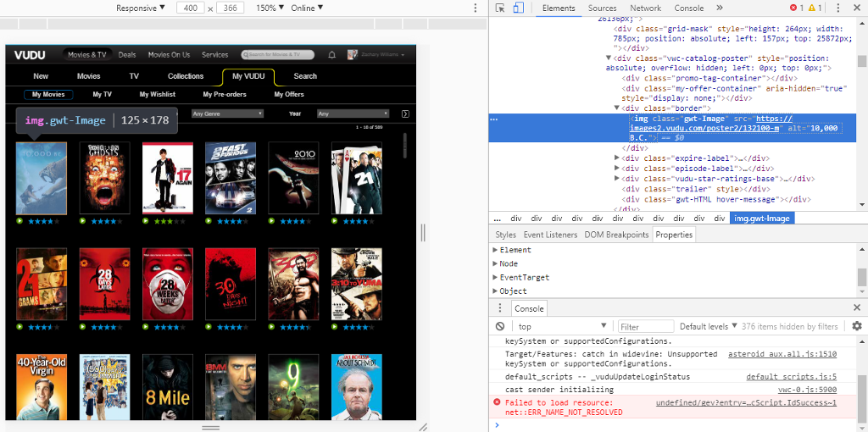The image size is (868, 432).
Task: Open the Event Listeners tab
Action: [550, 235]
